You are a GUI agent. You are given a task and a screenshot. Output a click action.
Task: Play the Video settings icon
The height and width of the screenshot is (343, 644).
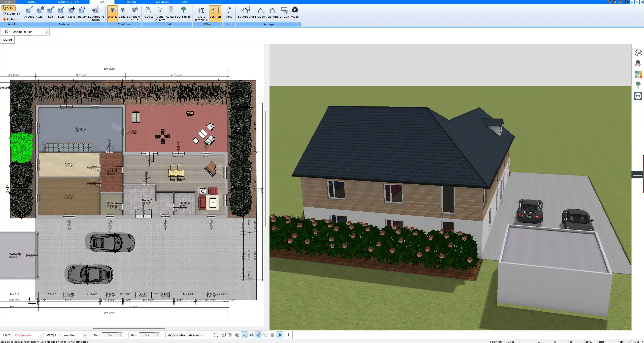pos(295,13)
